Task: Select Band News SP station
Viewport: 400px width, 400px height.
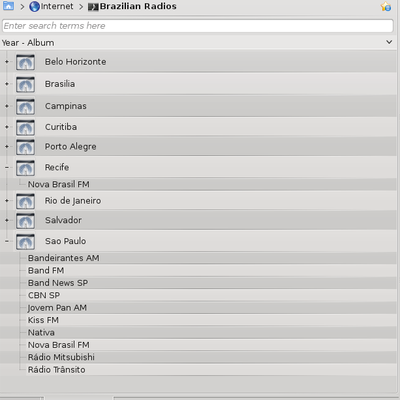Action: pos(58,283)
